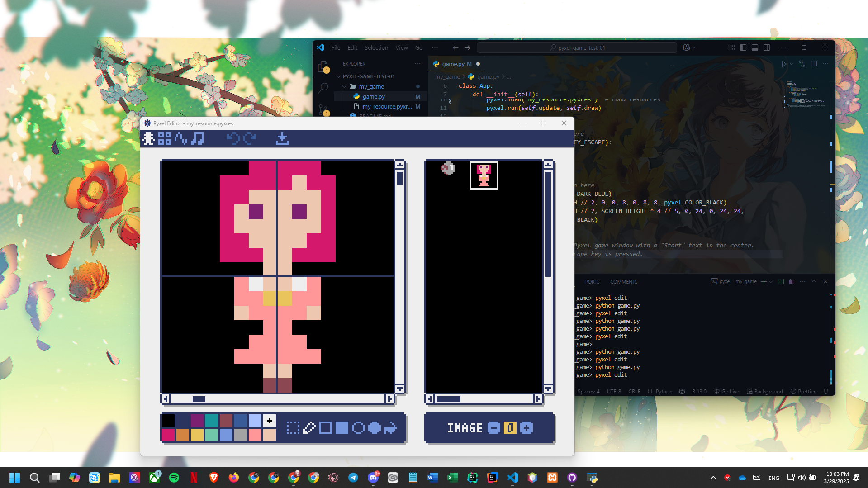Open the Tilemap editor in Pyxel
This screenshot has height=488, width=868.
click(165, 138)
